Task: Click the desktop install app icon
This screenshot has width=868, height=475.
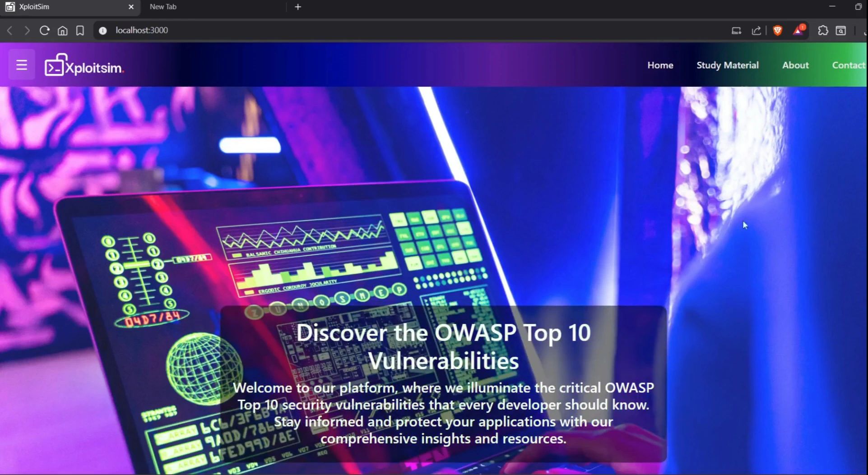Action: click(x=736, y=31)
